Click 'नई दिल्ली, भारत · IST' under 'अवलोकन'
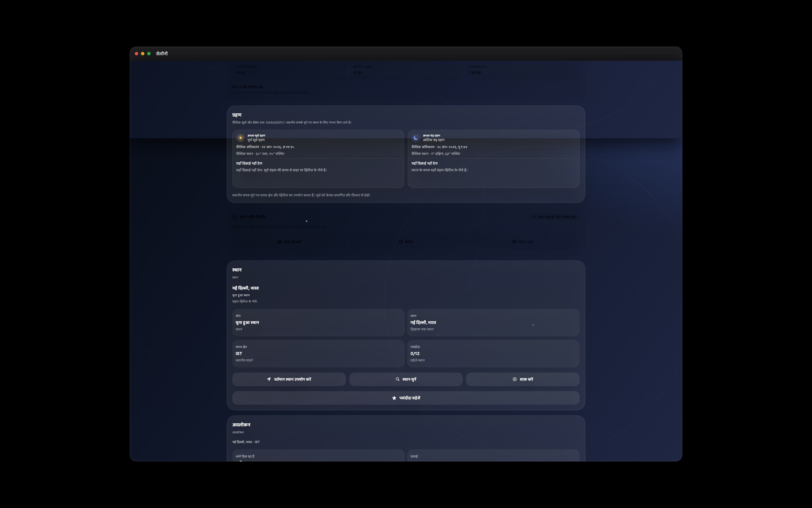The image size is (812, 508). pos(246,442)
